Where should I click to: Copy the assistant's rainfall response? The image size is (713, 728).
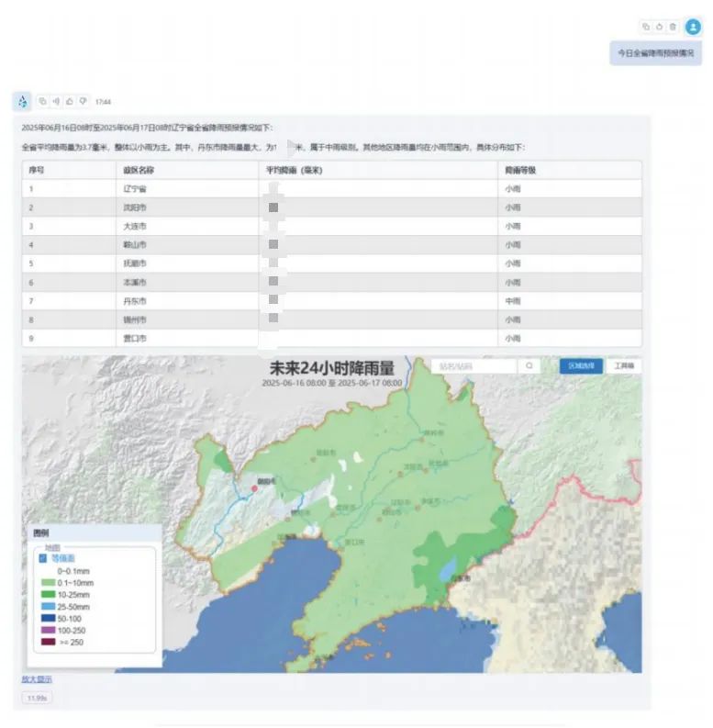pyautogui.click(x=42, y=101)
